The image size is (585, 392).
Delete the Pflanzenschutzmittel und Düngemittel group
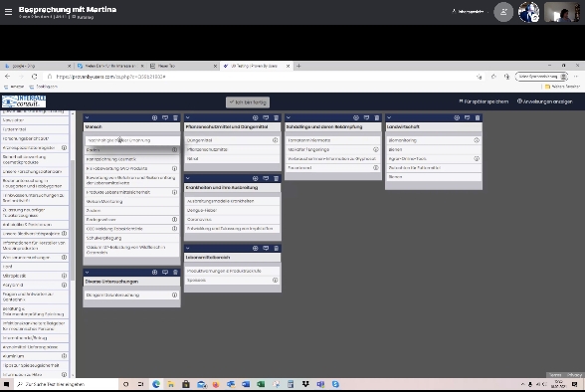pyautogui.click(x=277, y=117)
